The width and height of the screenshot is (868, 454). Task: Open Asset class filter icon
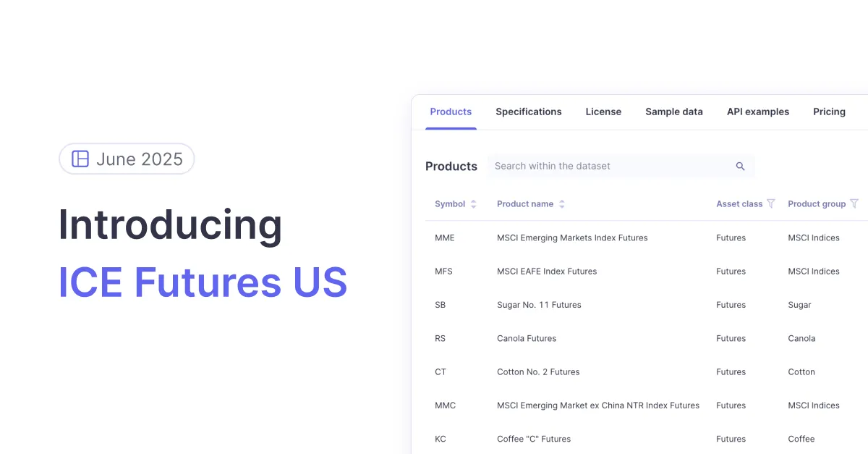(x=771, y=203)
